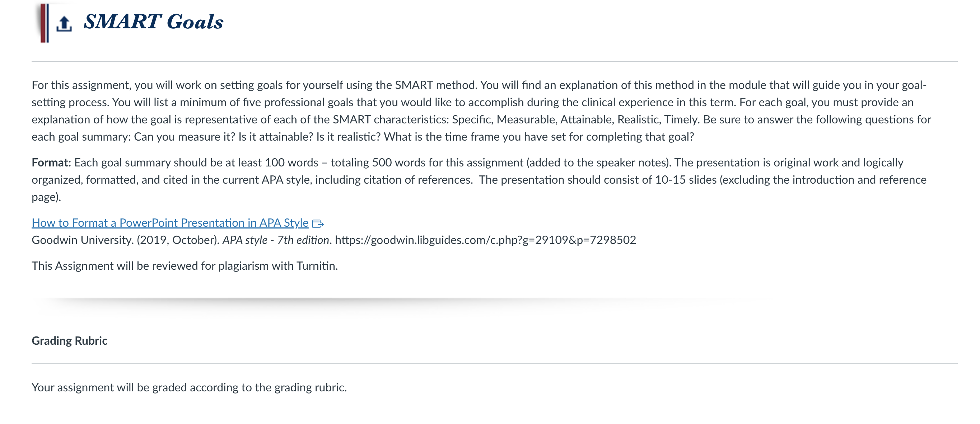This screenshot has height=424, width=980.
Task: Click the Turnitin plagiarism review sentence
Action: click(185, 266)
